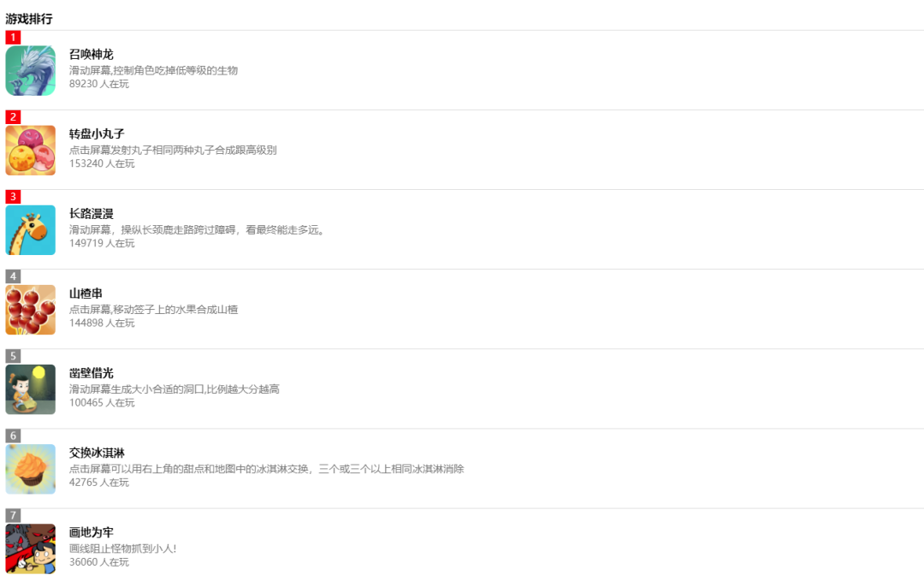Click the 交换冰淇淋 game title
The image size is (924, 587).
point(97,453)
